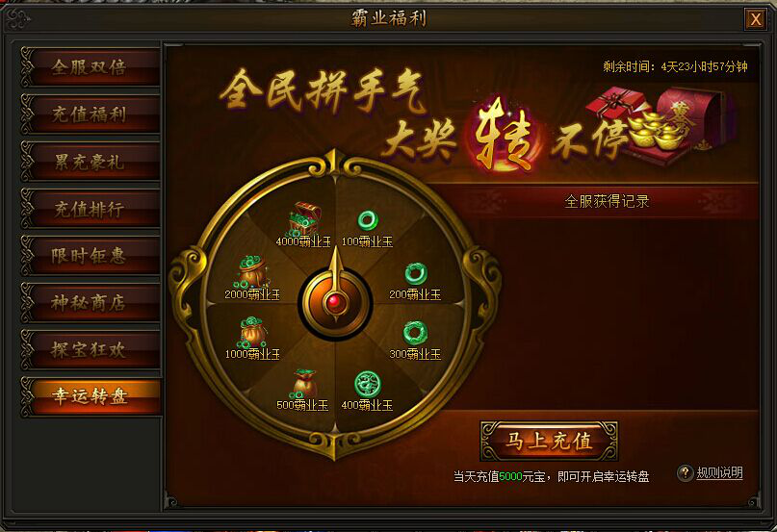
Task: Select the 300霸业玉 jade ring icon
Action: 415,333
